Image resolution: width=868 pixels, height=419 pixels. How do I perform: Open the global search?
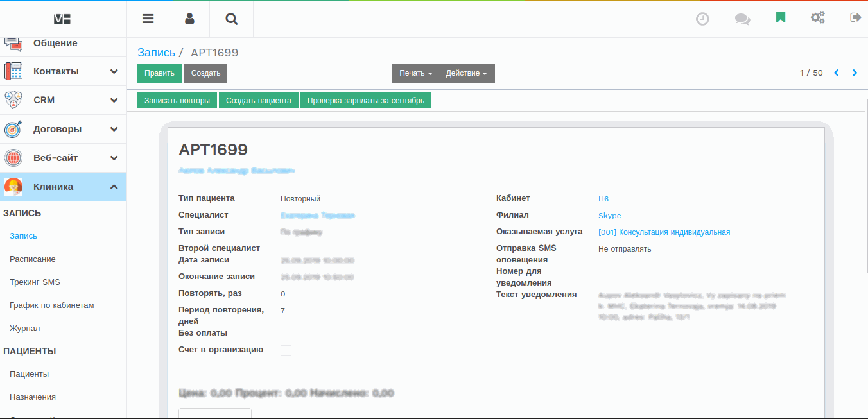230,19
